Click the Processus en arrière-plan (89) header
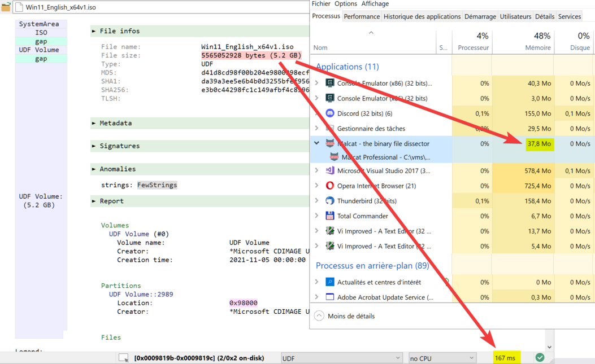595x364 pixels. (x=372, y=265)
